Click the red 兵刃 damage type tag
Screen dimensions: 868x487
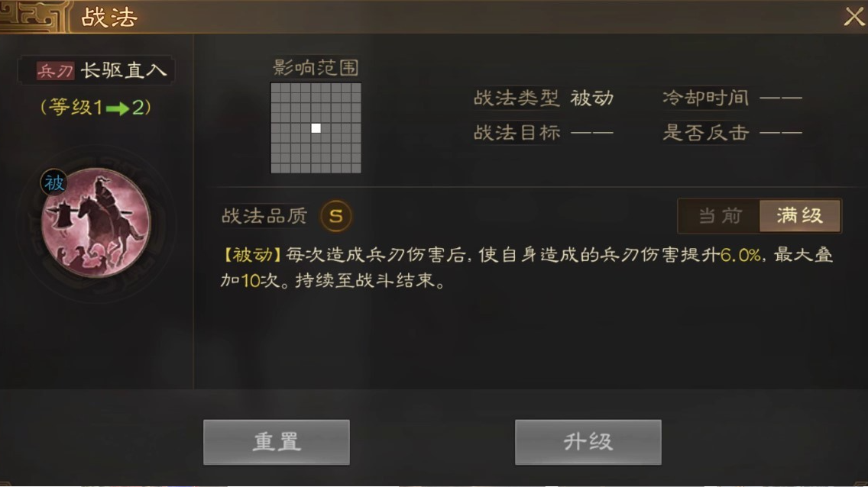pos(55,71)
